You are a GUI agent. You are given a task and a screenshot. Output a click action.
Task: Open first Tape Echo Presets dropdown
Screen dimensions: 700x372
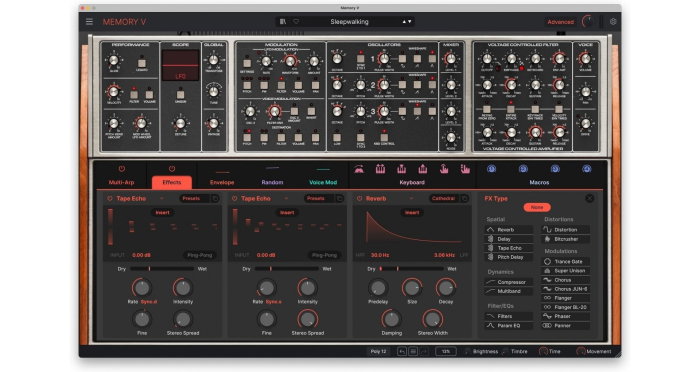tap(195, 198)
